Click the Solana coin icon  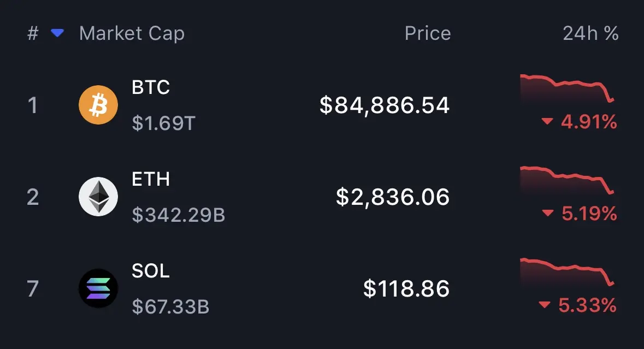click(x=98, y=288)
